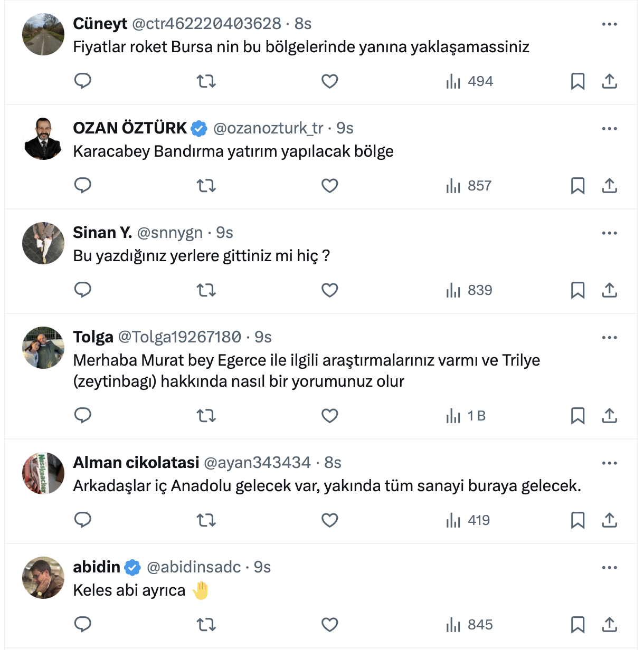Retweet Alman cikolatasi's İç Anadolu tweet

[206, 520]
